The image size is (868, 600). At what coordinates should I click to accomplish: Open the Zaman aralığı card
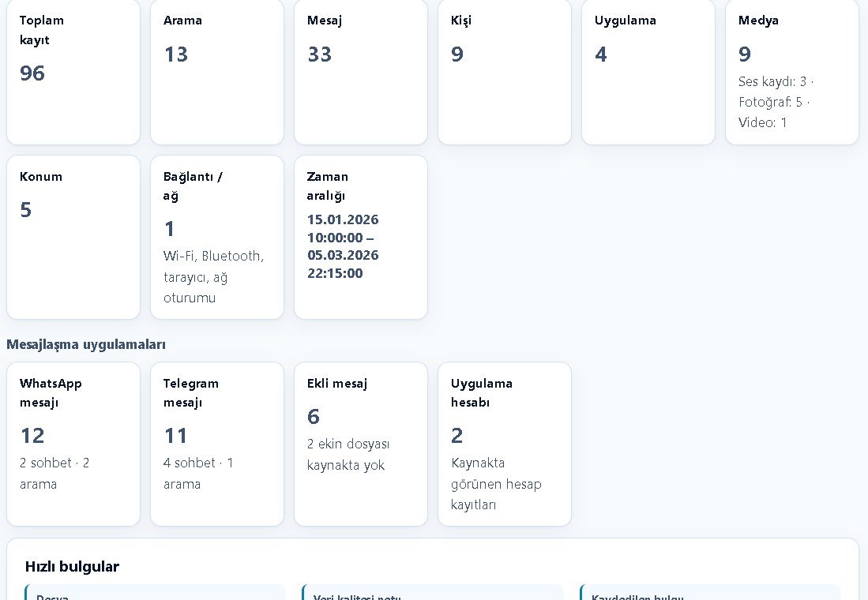click(361, 237)
